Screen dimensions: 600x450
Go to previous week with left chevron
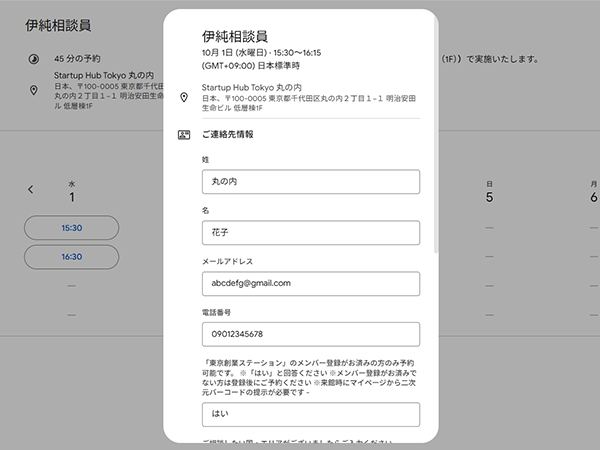pos(31,189)
